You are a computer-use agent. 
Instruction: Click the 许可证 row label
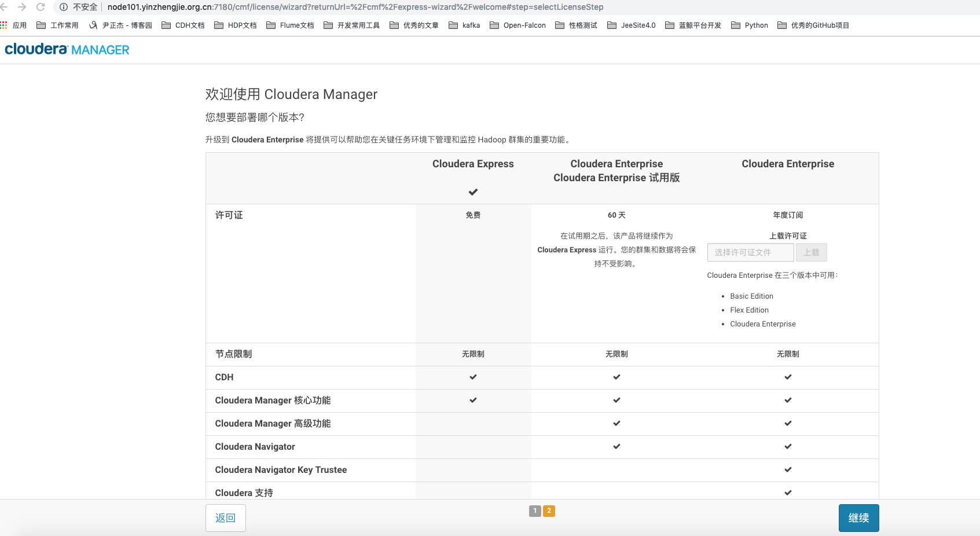click(x=229, y=215)
